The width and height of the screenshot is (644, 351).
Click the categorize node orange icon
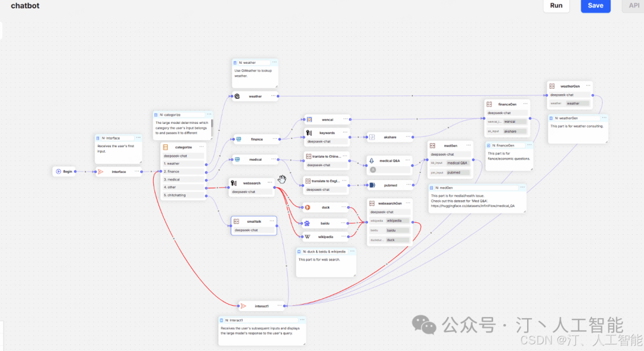(x=166, y=147)
